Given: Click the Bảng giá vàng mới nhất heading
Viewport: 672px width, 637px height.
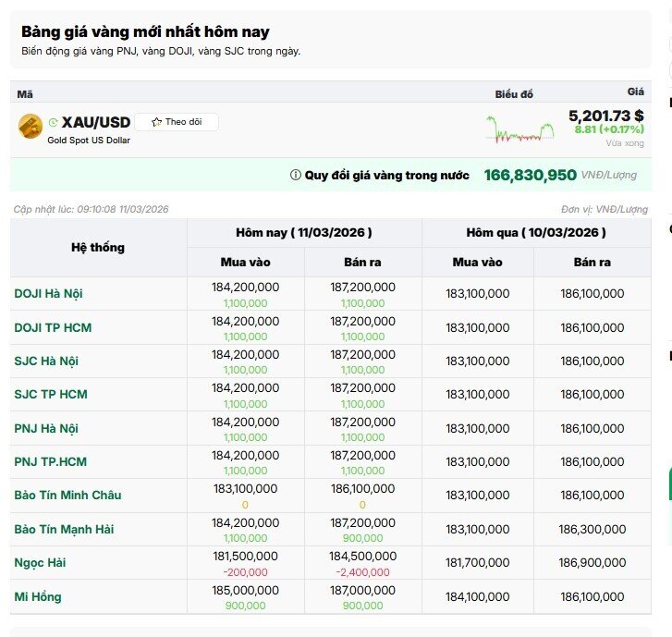Looking at the screenshot, I should tap(145, 31).
